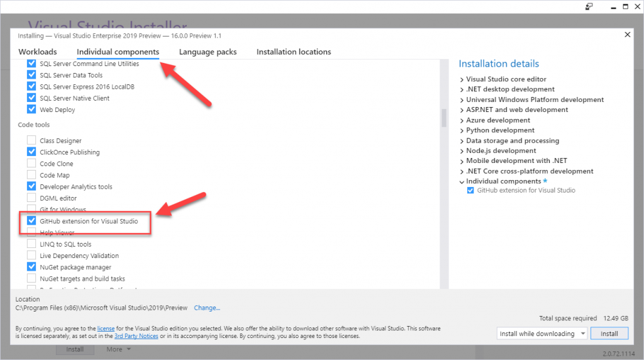Click the blue-outlined Install button in dialog
The image size is (644, 360).
click(609, 334)
